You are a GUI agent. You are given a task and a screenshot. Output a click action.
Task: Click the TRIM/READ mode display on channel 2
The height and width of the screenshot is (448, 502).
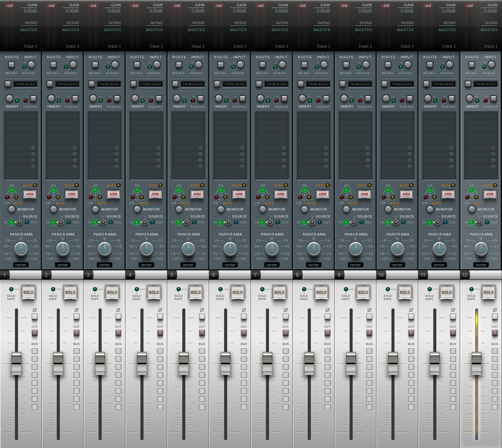pyautogui.click(x=67, y=84)
